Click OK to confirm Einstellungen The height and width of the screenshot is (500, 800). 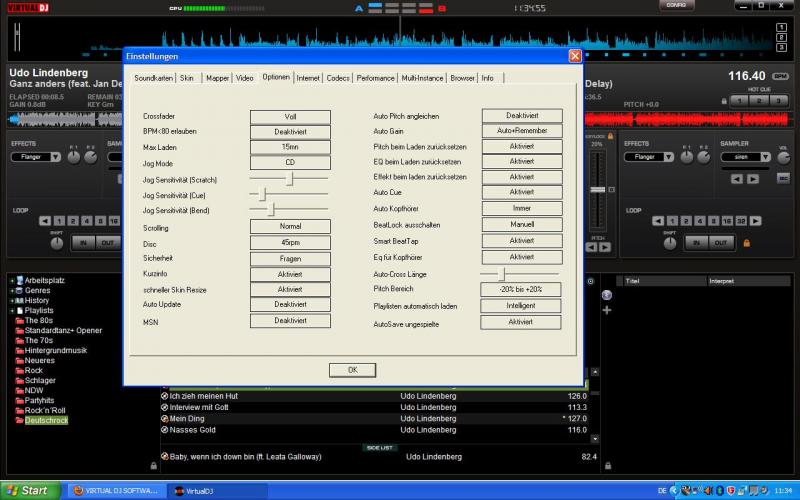(353, 370)
